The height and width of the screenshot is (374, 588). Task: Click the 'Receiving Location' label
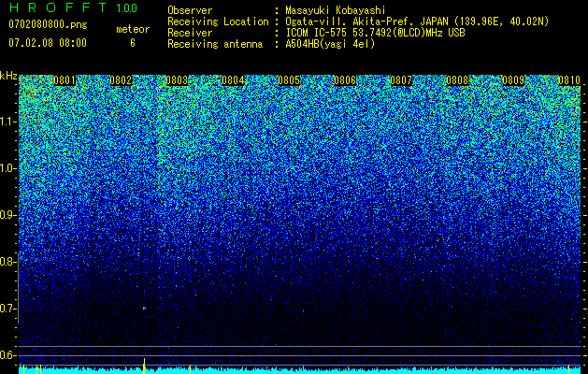[x=218, y=22]
